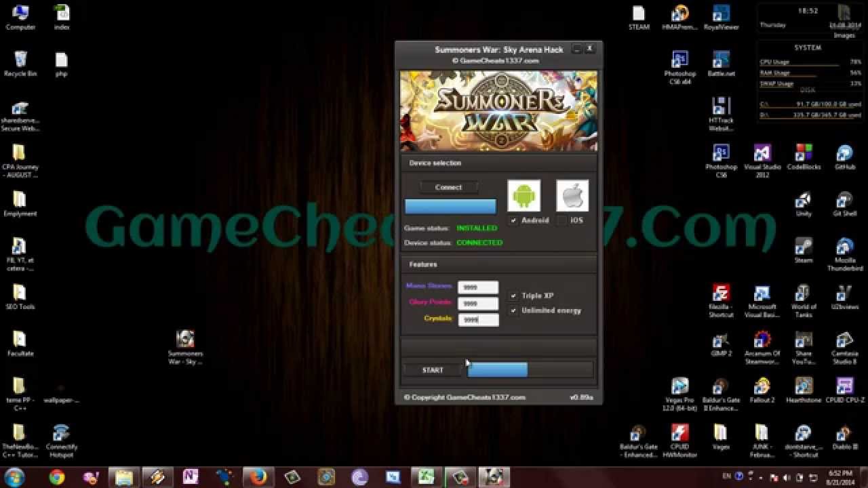
Task: Select the GitHub desktop shortcut
Action: coord(845,157)
